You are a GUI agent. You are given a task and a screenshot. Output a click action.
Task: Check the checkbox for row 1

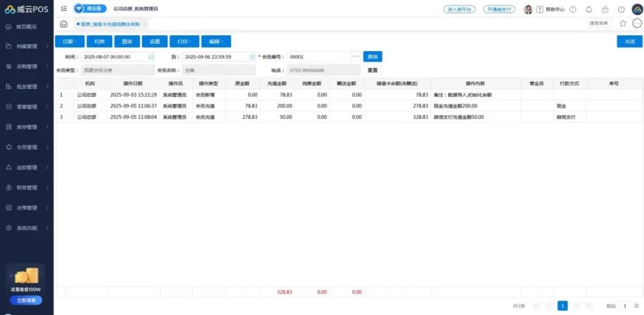(x=71, y=95)
